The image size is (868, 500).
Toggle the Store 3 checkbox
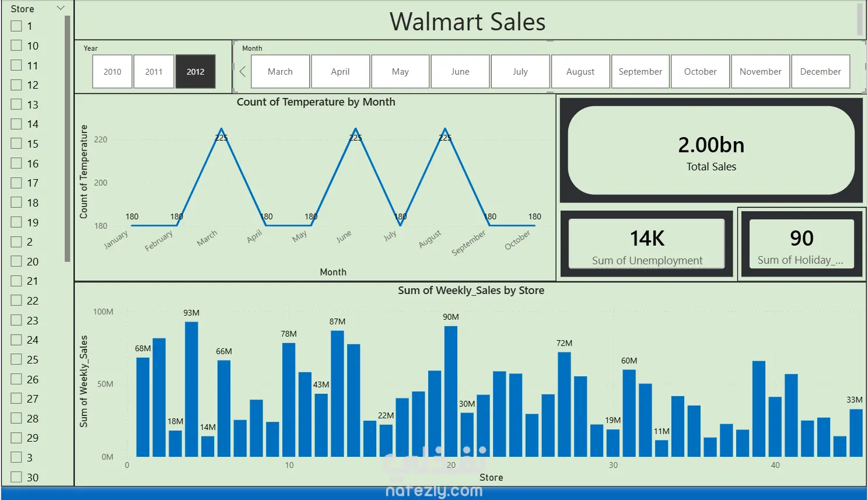click(16, 457)
